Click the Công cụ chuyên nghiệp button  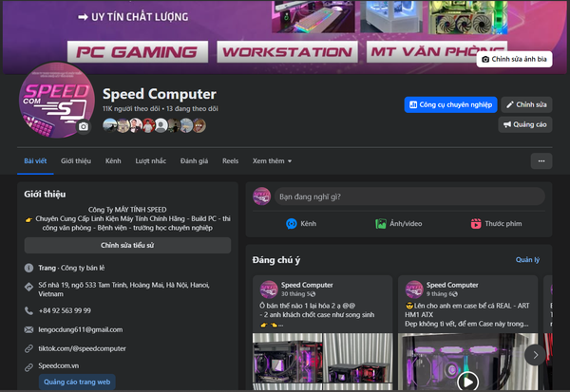pyautogui.click(x=450, y=104)
